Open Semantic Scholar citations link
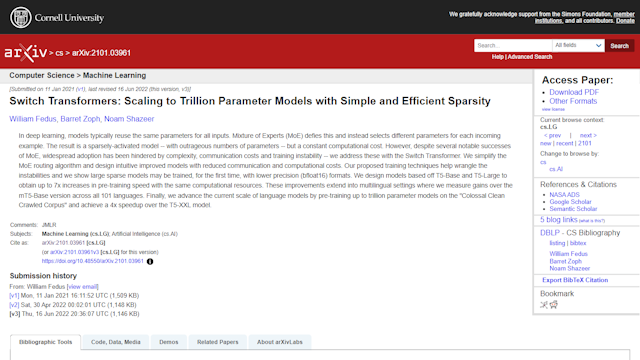The height and width of the screenshot is (360, 640). (x=573, y=209)
